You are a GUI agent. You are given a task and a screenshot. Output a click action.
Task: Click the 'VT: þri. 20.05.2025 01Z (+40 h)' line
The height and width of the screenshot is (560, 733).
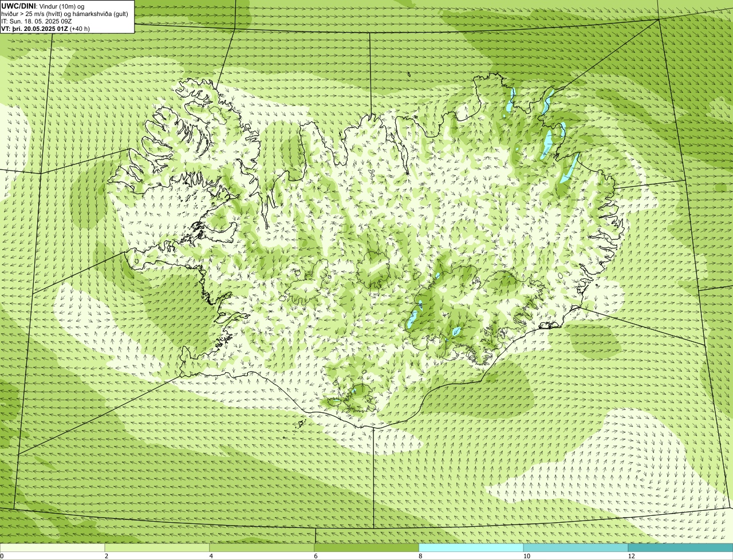point(46,29)
